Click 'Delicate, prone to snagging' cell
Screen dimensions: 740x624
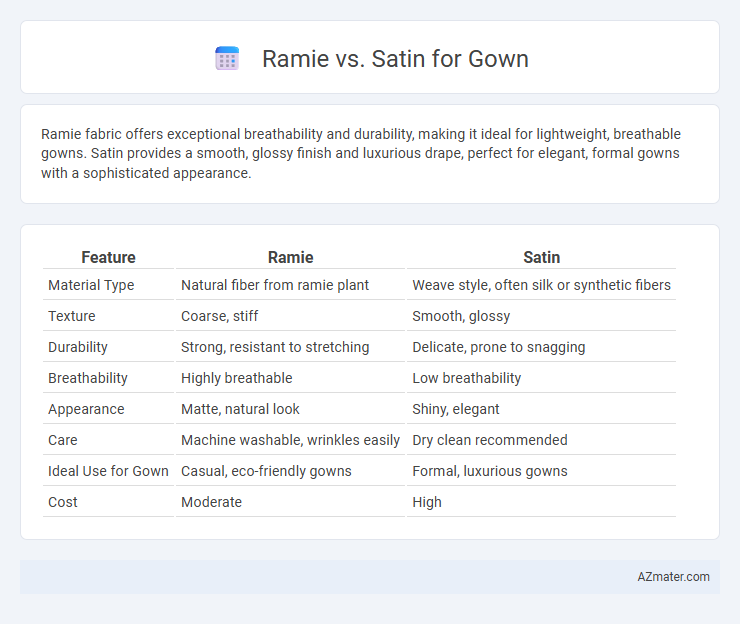pyautogui.click(x=499, y=347)
